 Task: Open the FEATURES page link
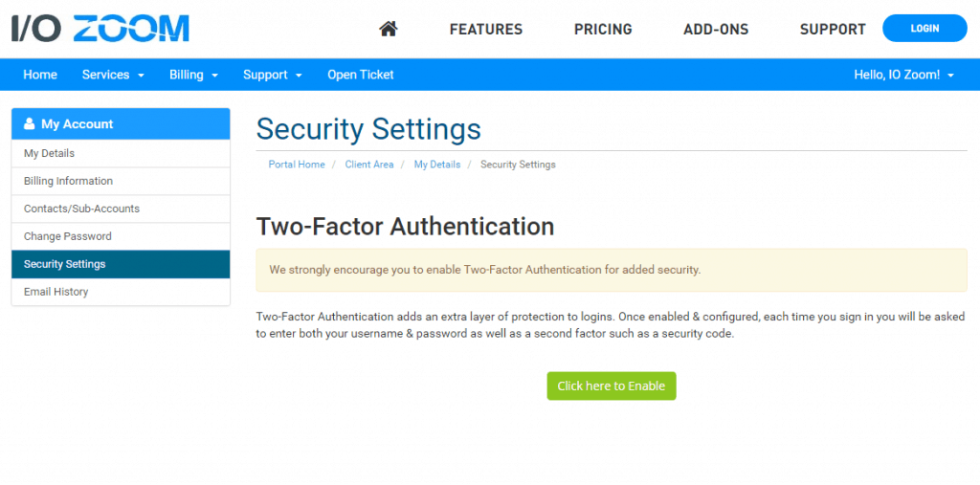coord(486,30)
